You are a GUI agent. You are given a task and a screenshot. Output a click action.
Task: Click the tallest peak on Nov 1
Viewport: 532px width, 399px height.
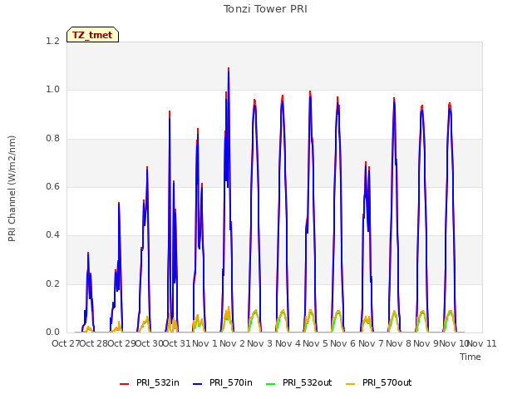click(229, 68)
